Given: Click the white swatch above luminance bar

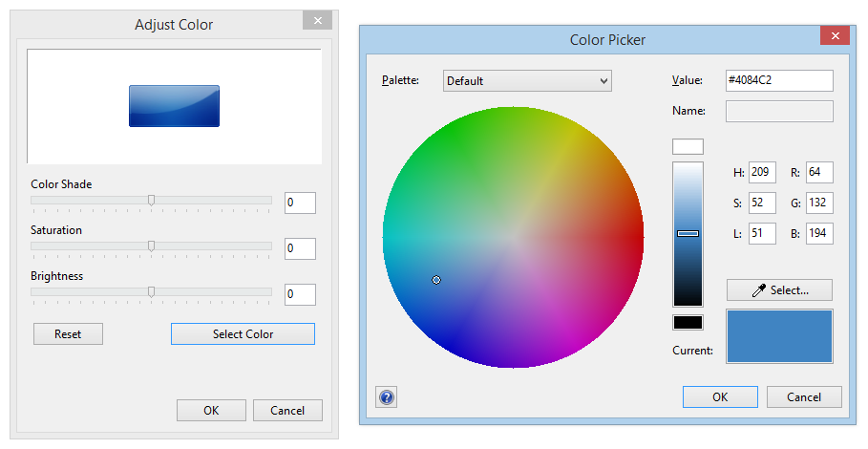Looking at the screenshot, I should tap(688, 147).
